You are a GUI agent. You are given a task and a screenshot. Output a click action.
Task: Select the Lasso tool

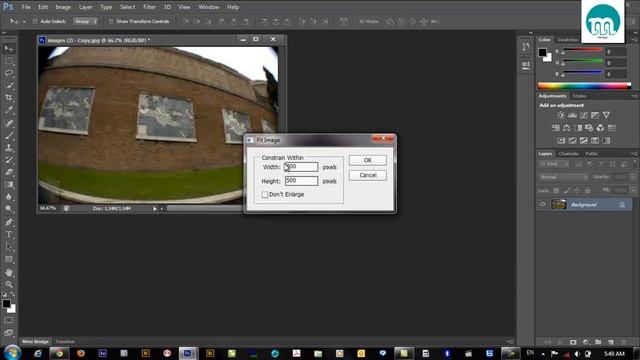point(9,73)
